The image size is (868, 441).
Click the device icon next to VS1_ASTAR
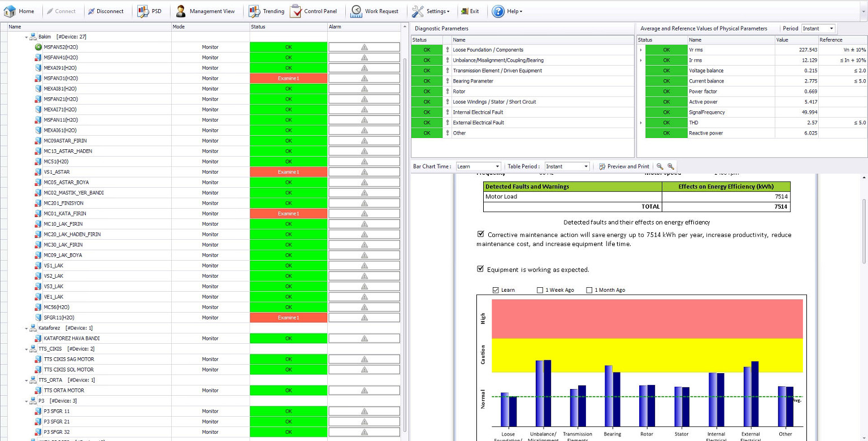click(38, 172)
